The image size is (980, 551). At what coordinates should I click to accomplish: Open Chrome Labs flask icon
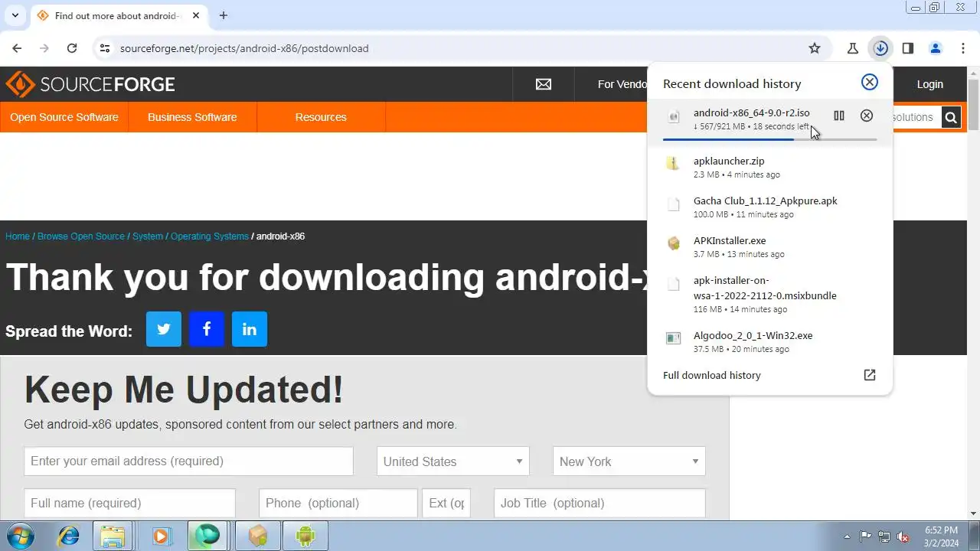coord(853,48)
